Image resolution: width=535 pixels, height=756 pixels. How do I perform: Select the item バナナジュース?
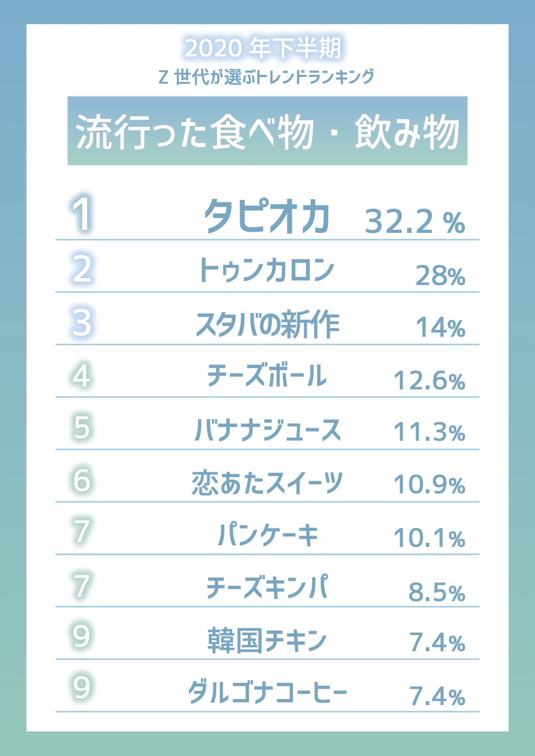pyautogui.click(x=267, y=430)
